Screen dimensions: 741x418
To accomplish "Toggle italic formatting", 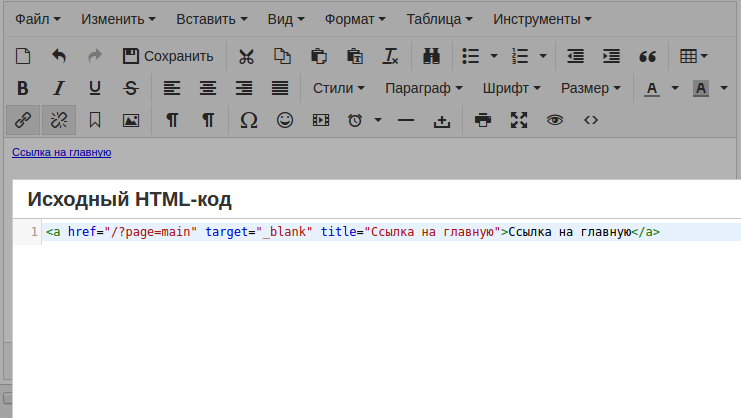I will point(59,88).
